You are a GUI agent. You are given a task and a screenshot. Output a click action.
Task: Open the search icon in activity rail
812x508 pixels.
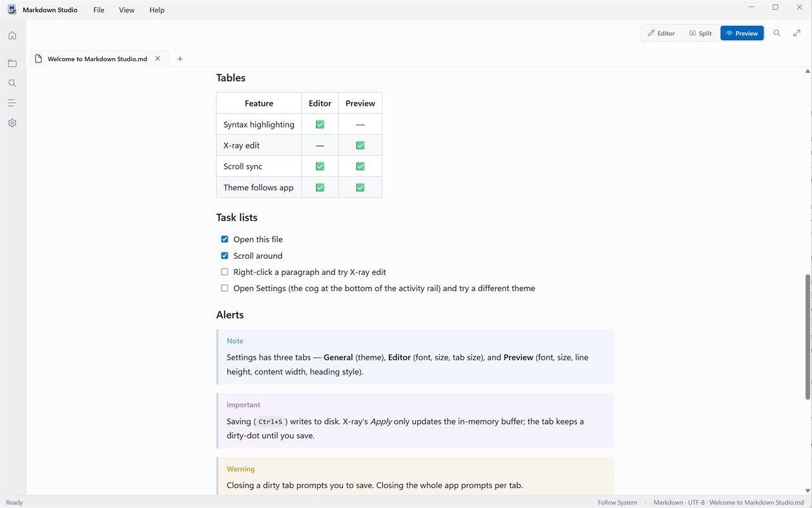tap(12, 83)
